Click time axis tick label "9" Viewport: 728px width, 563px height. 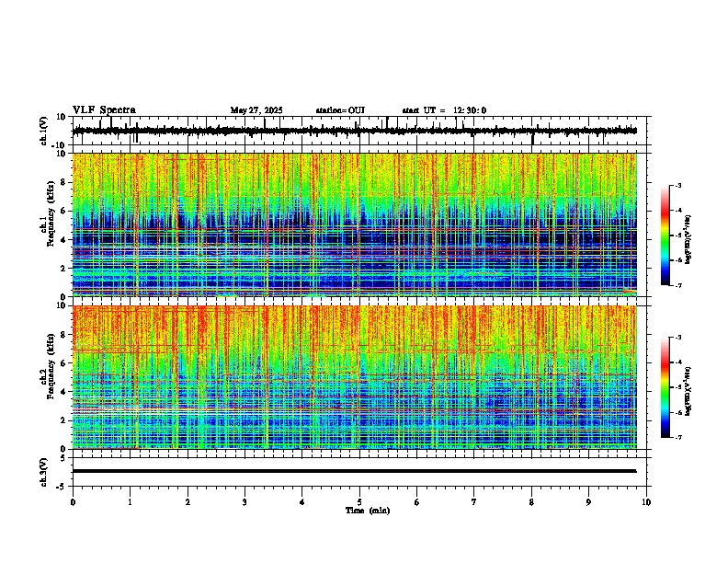pos(588,502)
